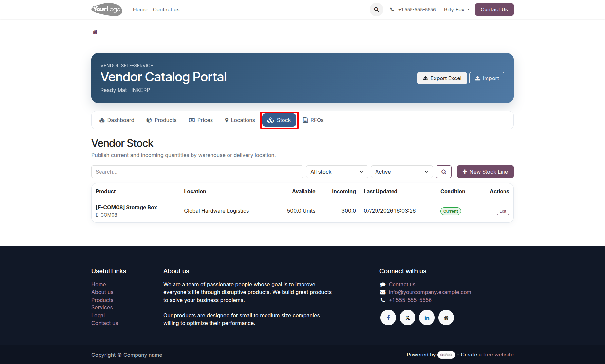
Task: Open Contact us in top navigation
Action: click(166, 9)
